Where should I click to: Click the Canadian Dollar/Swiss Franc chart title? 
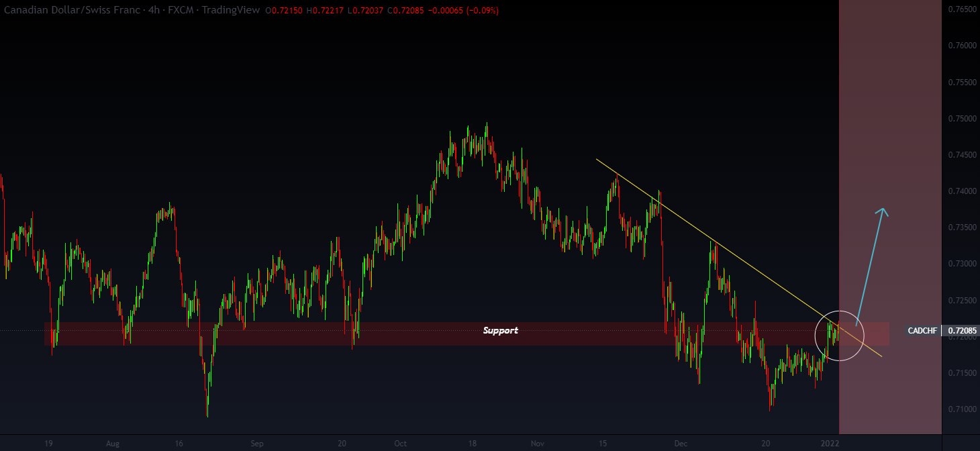pos(72,11)
